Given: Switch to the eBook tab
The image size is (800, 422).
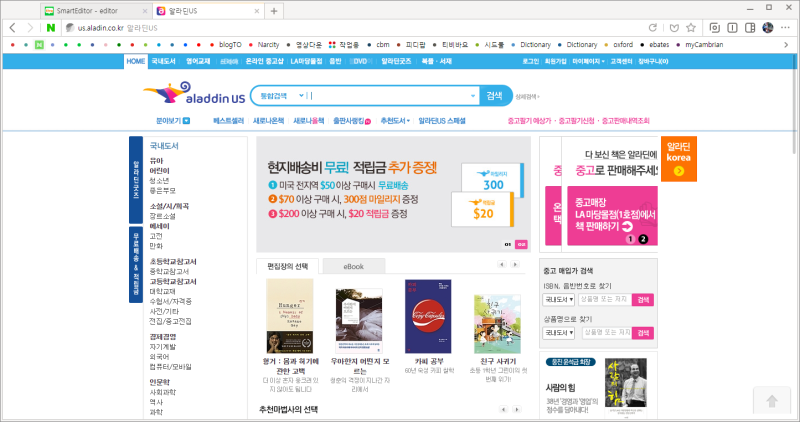Looking at the screenshot, I should tap(354, 266).
